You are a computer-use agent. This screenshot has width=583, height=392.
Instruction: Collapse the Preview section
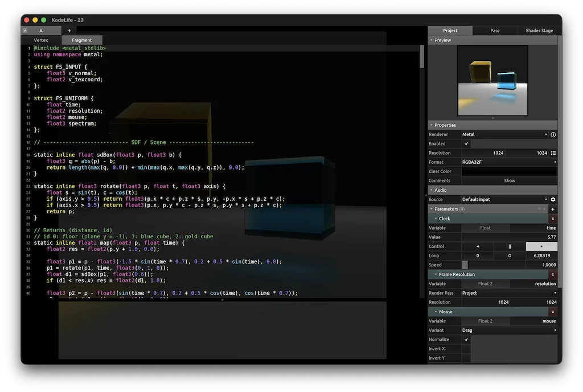(432, 40)
